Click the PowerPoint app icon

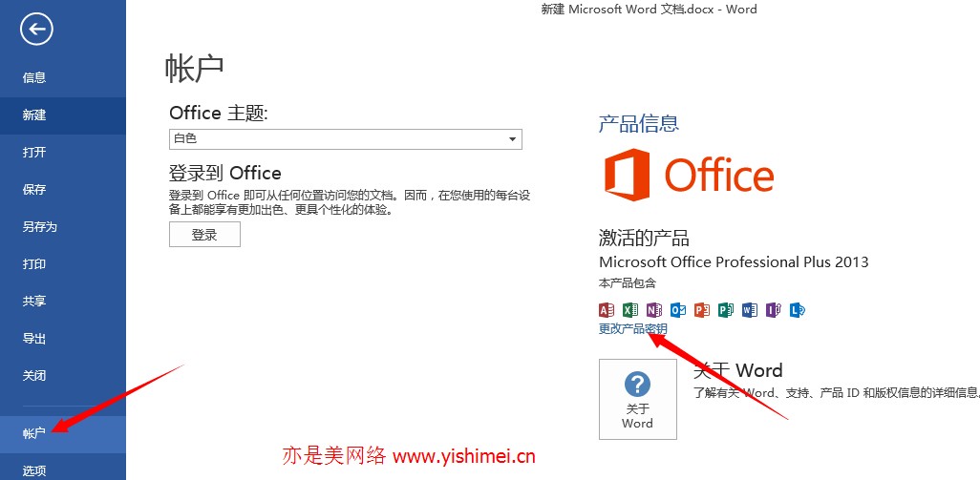[x=702, y=309]
